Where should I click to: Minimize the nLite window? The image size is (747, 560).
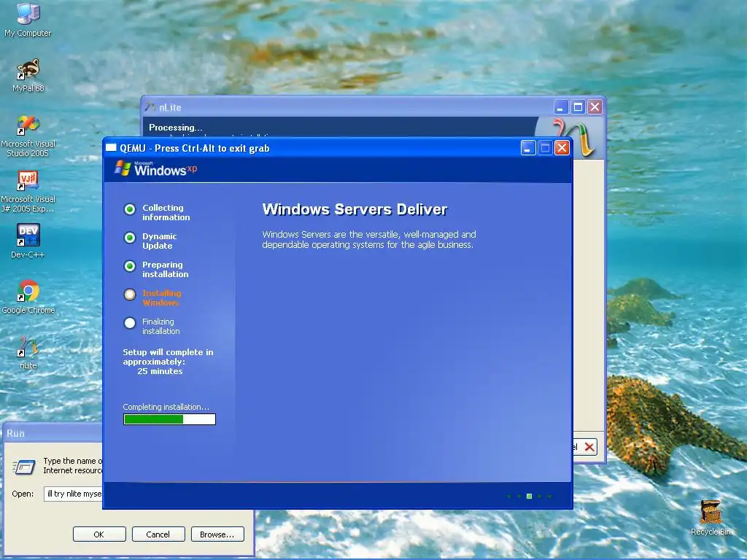click(561, 107)
